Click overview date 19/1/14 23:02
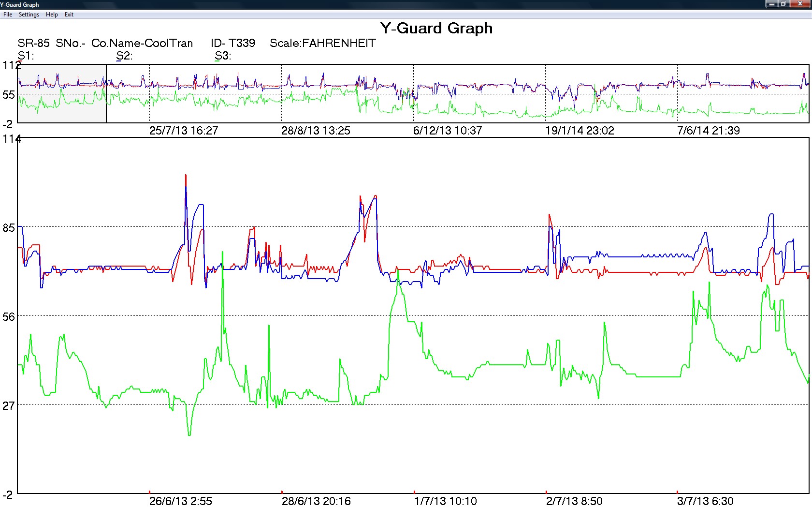The width and height of the screenshot is (812, 508). click(x=580, y=131)
